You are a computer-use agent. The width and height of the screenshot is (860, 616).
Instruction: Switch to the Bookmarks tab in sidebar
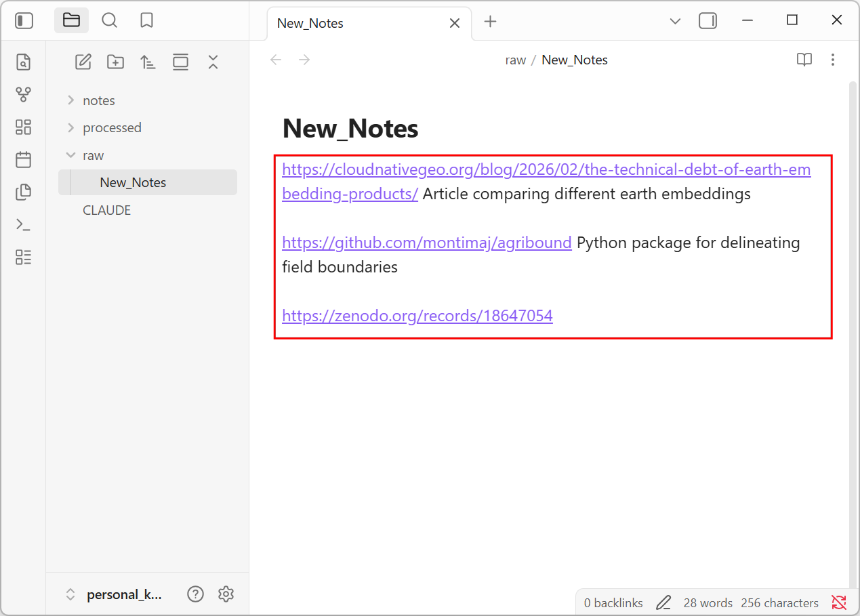click(146, 20)
